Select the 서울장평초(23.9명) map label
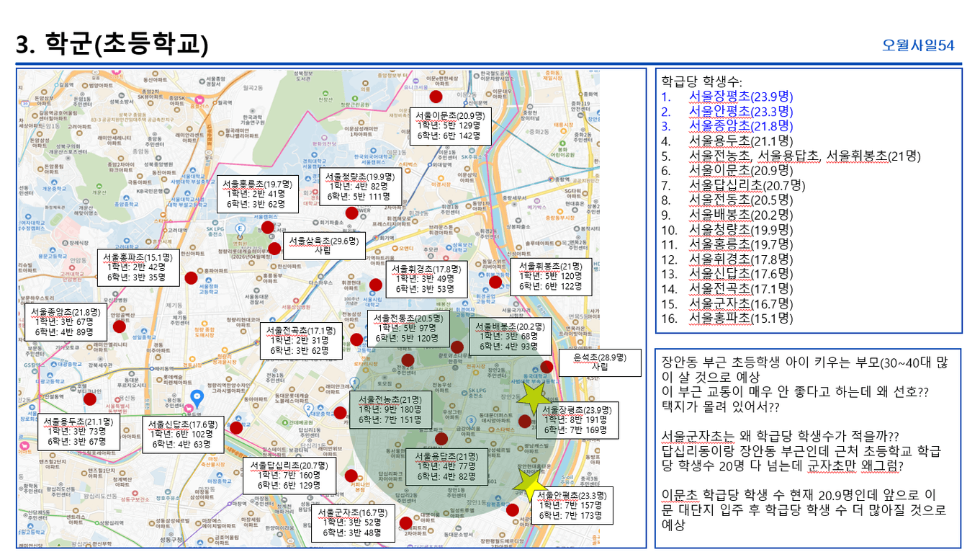 click(577, 419)
